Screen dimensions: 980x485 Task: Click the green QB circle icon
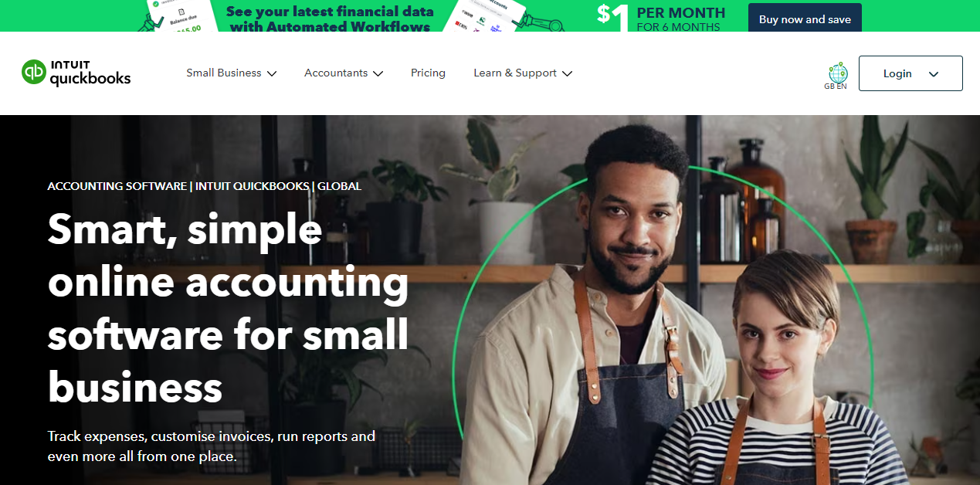(34, 73)
